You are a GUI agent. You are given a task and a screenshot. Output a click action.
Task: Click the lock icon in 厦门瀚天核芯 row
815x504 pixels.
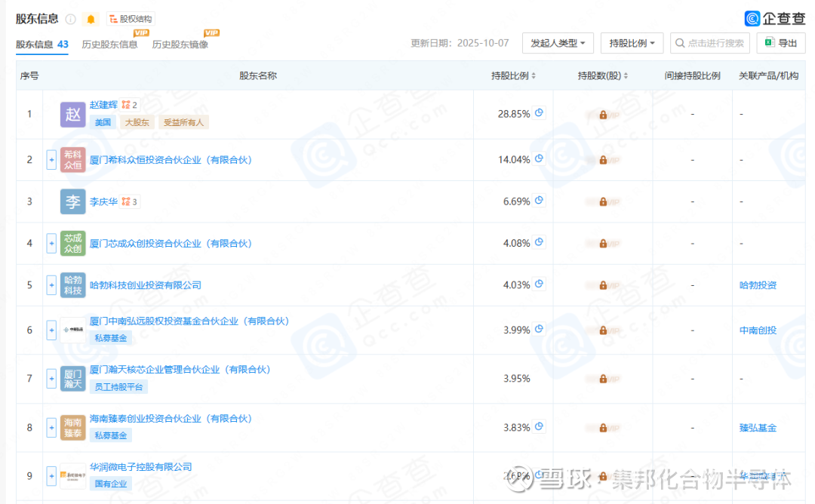pos(603,379)
